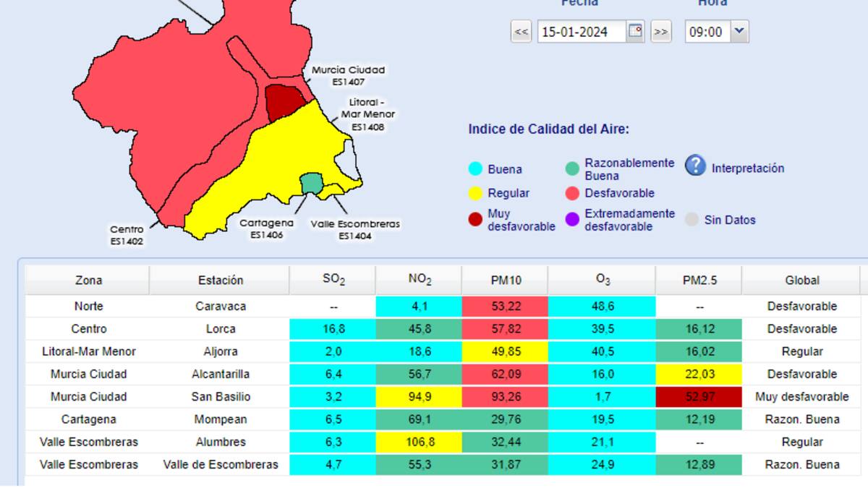Expand the Hora 09:00 dropdown
Image resolution: width=868 pixels, height=488 pixels.
(x=739, y=32)
